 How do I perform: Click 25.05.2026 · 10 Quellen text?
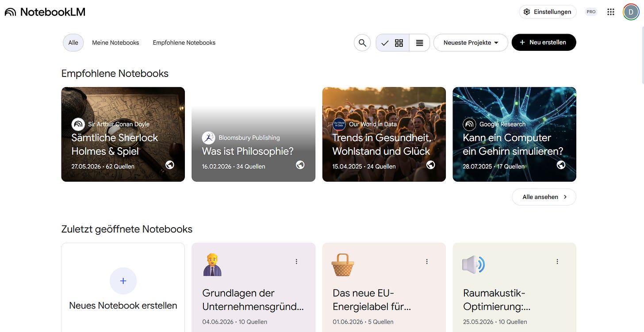pyautogui.click(x=495, y=322)
